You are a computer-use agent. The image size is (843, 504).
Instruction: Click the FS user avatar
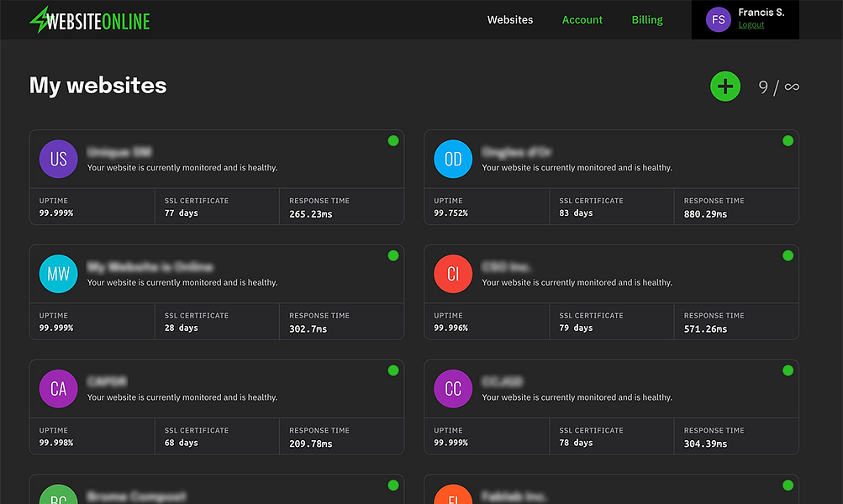[x=719, y=20]
